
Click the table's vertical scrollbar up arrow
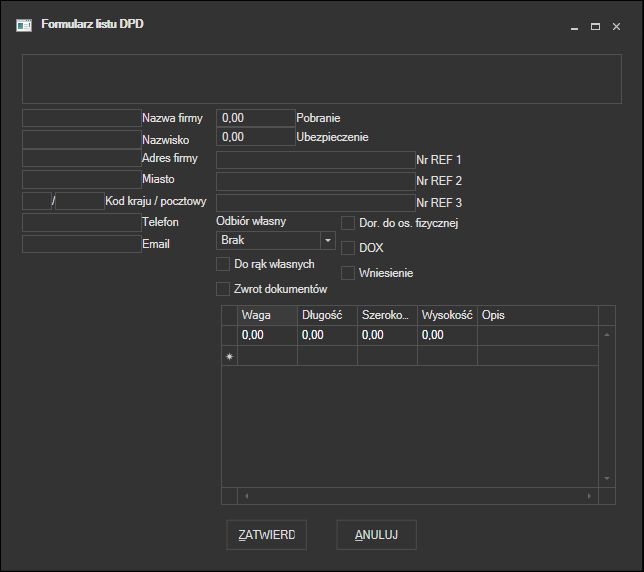tap(607, 335)
